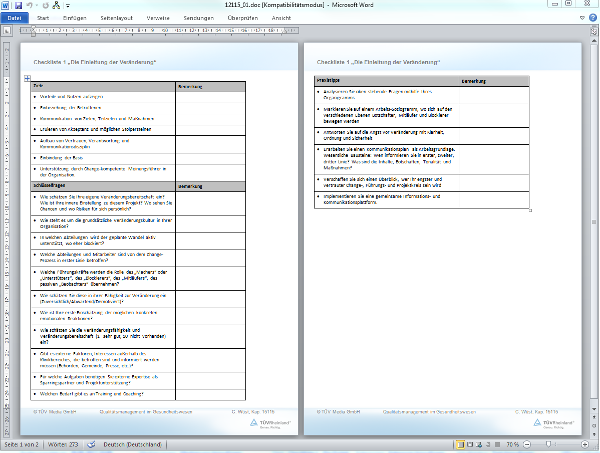The height and width of the screenshot is (453, 600).
Task: Open the Datei file menu tab
Action: (15, 18)
